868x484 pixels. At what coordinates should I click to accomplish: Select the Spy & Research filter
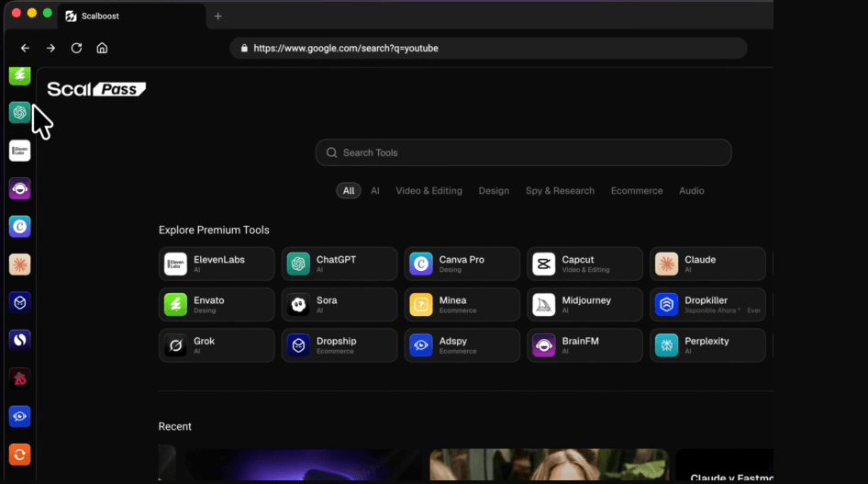coord(561,190)
